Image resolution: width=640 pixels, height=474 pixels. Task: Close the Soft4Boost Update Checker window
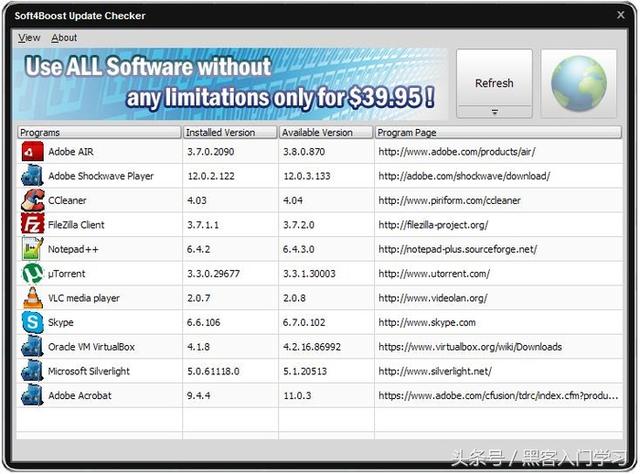[x=621, y=15]
